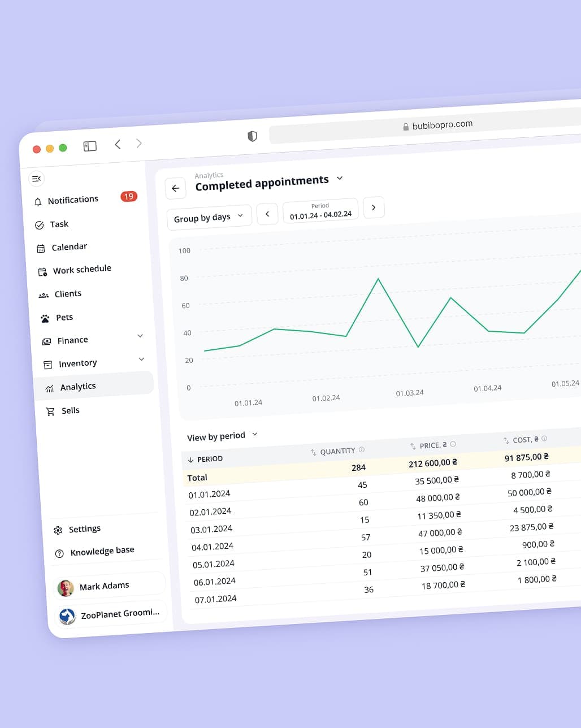This screenshot has height=728, width=581.
Task: Toggle the browser sidebar panel
Action: click(x=90, y=146)
